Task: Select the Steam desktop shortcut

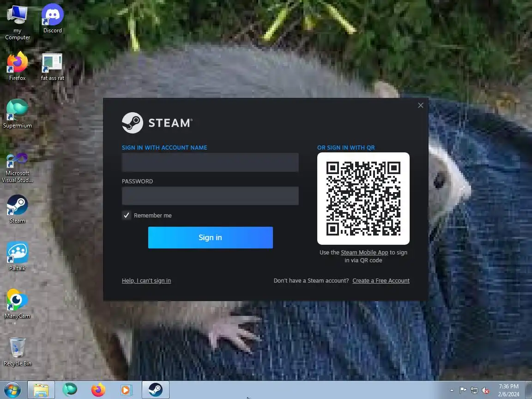Action: tap(17, 209)
